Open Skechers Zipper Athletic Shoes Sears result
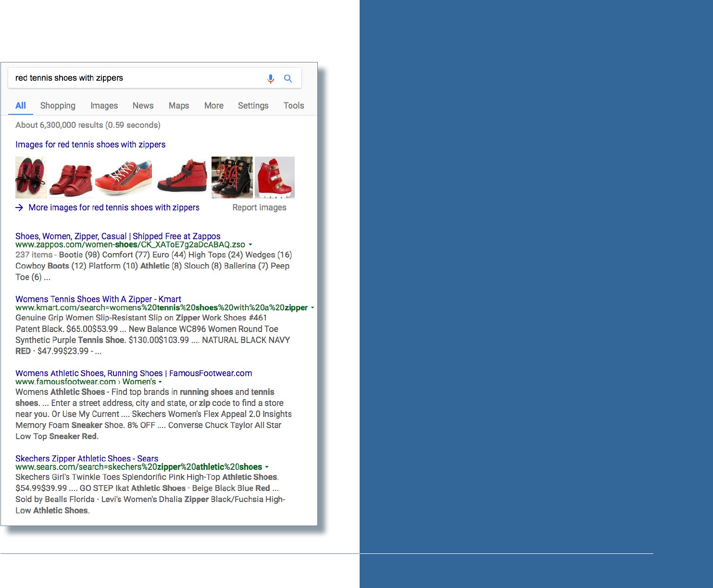Image resolution: width=713 pixels, height=588 pixels. coord(87,459)
